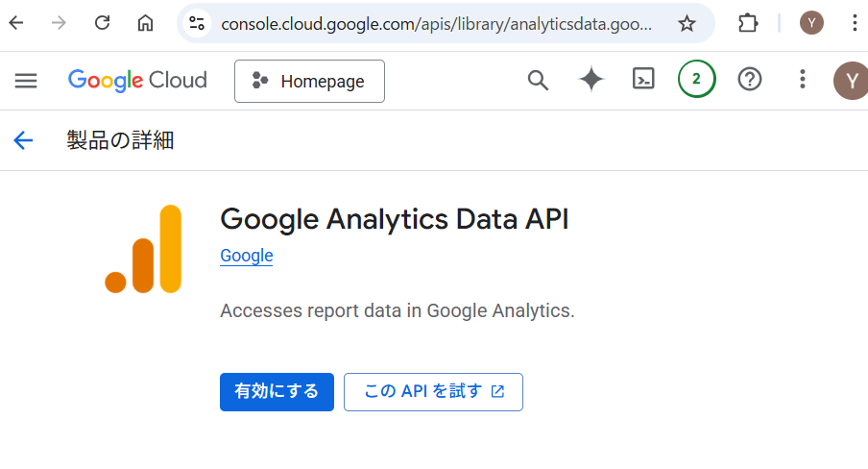Bookmark this page with the star
The image size is (868, 469).
pyautogui.click(x=687, y=23)
